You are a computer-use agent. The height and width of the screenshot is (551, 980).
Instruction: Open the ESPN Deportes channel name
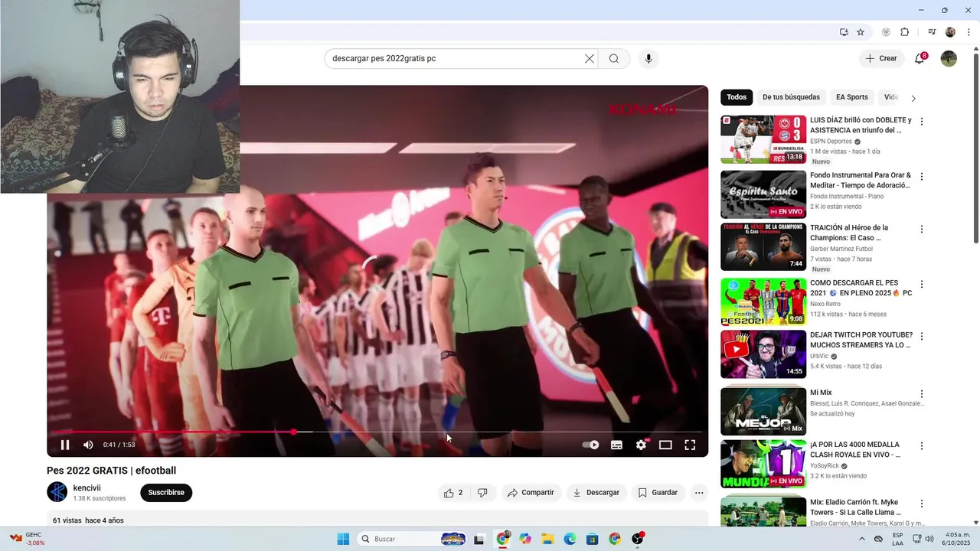click(x=831, y=142)
